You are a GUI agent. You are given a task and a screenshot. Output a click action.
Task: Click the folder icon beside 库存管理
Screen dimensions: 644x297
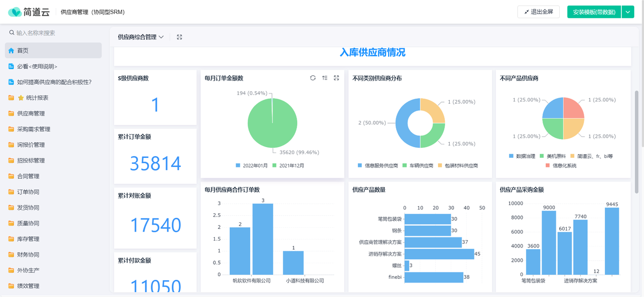click(x=11, y=239)
